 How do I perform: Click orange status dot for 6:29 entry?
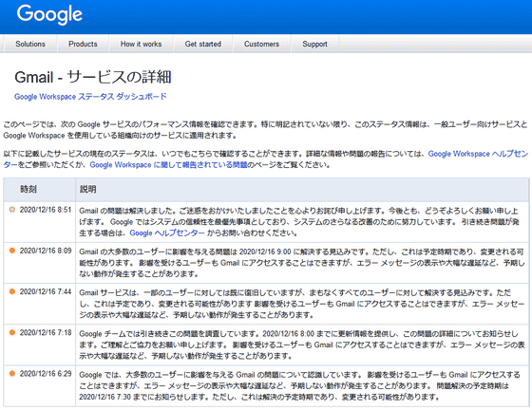click(12, 373)
